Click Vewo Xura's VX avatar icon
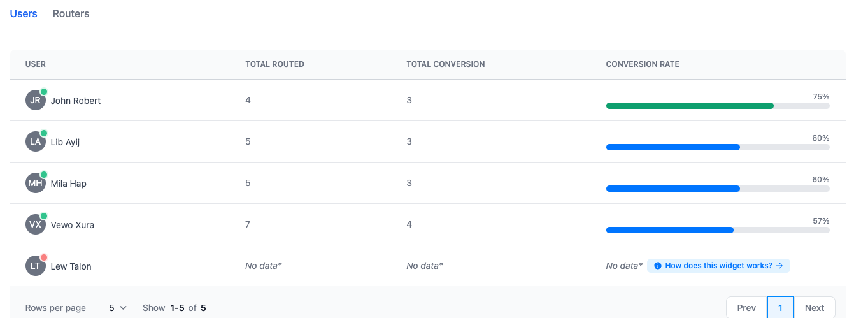Image resolution: width=868 pixels, height=318 pixels. click(x=36, y=225)
